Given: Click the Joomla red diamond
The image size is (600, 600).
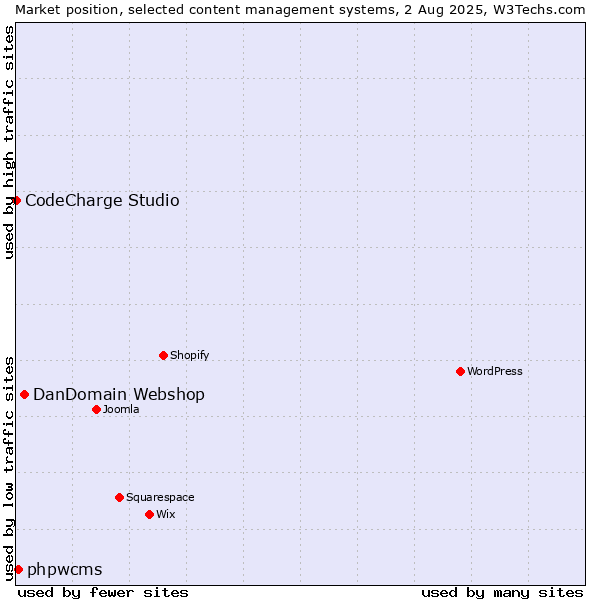Looking at the screenshot, I should tap(96, 409).
